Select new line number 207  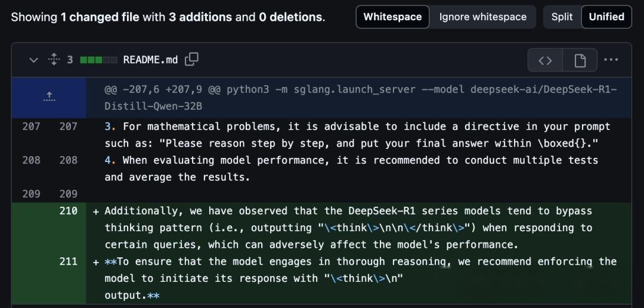(x=69, y=126)
